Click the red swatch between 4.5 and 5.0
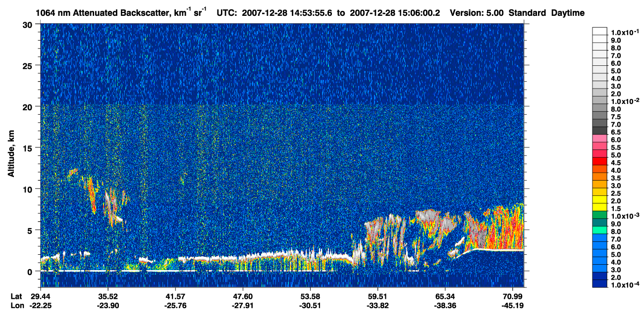Viewport: 644px width, 330px height. pos(599,161)
